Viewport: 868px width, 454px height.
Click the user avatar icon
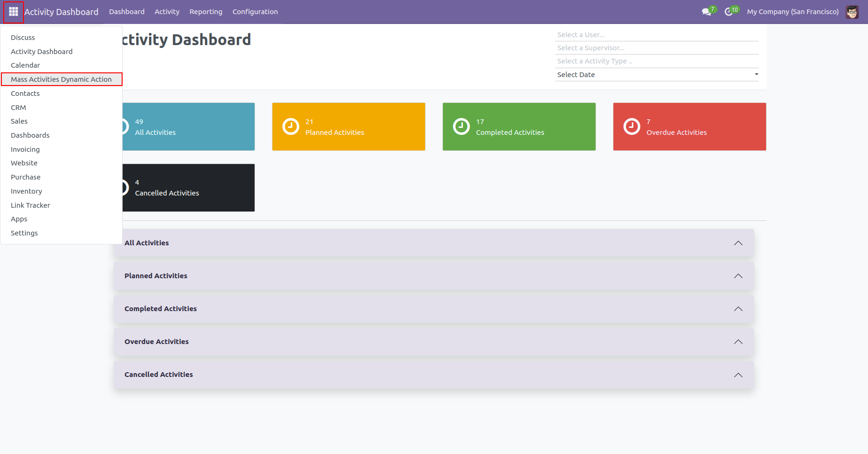tap(852, 12)
